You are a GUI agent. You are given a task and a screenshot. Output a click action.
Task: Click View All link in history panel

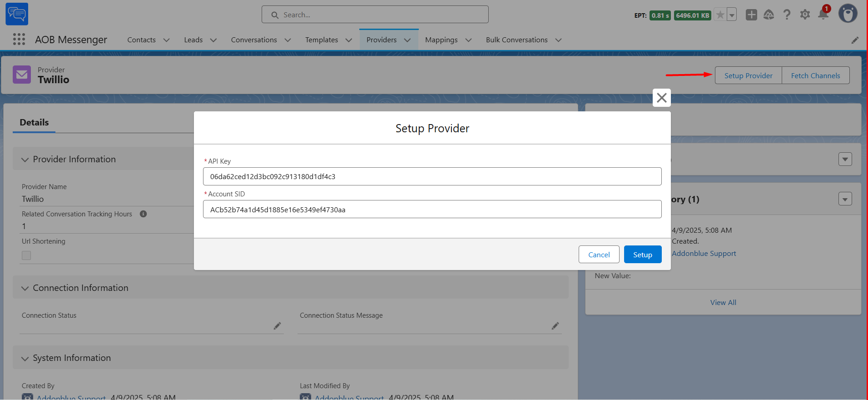(x=723, y=303)
